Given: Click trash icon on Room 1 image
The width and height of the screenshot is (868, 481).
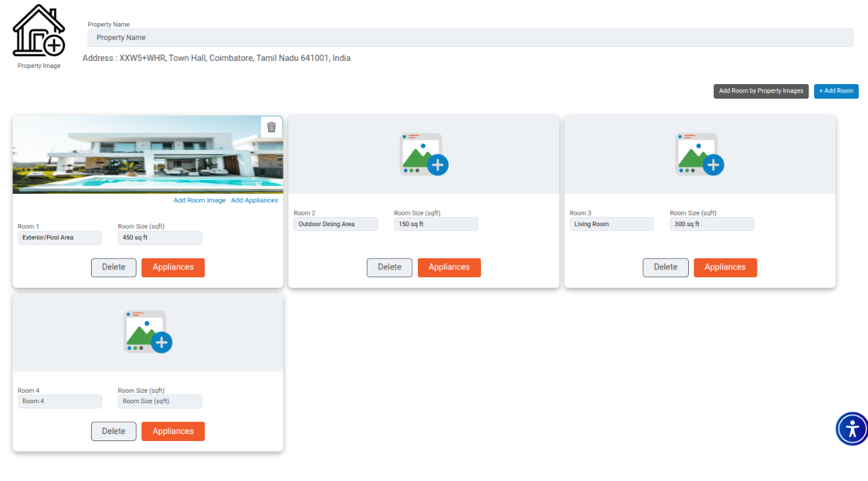Looking at the screenshot, I should [272, 127].
